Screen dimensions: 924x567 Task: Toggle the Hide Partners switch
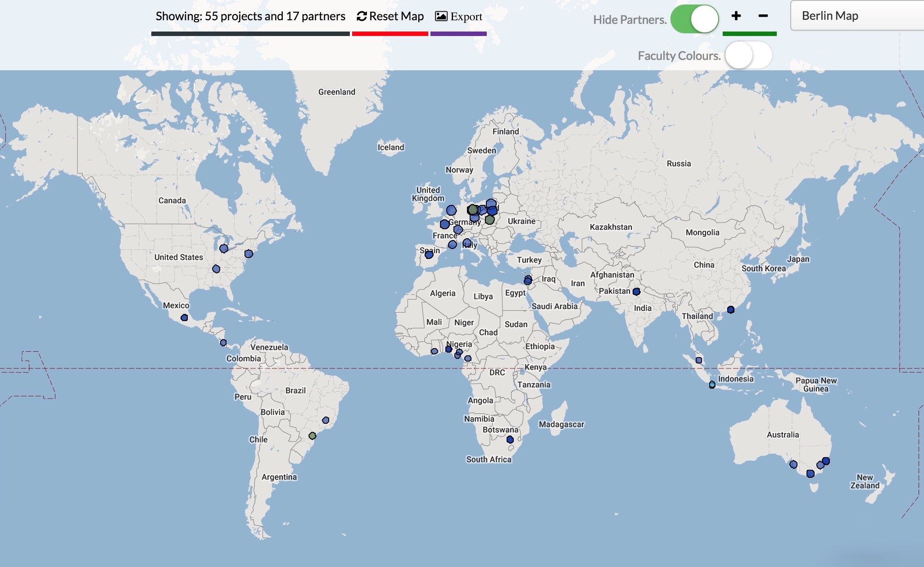click(694, 19)
